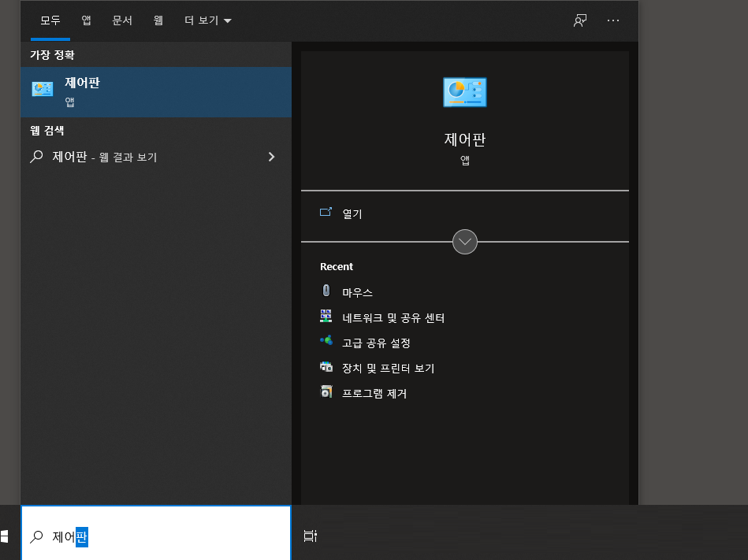The image size is (748, 560).
Task: Expand actions with the circular down chevron
Action: point(464,242)
